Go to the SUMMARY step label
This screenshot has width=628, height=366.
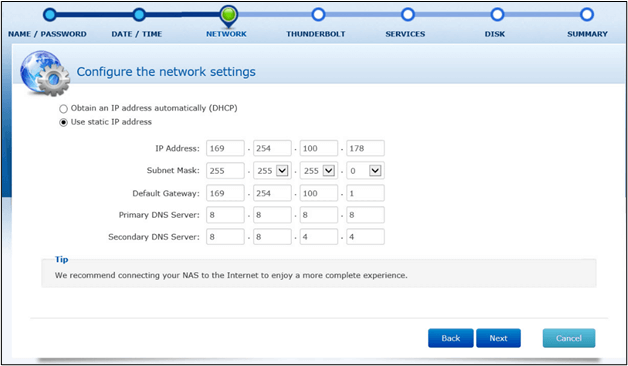[x=587, y=34]
